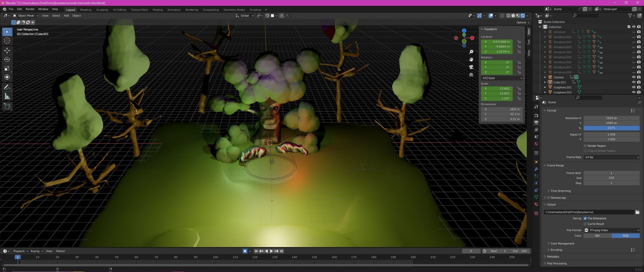This screenshot has width=644, height=272.
Task: Select the Transform tool
Action: [x=7, y=77]
